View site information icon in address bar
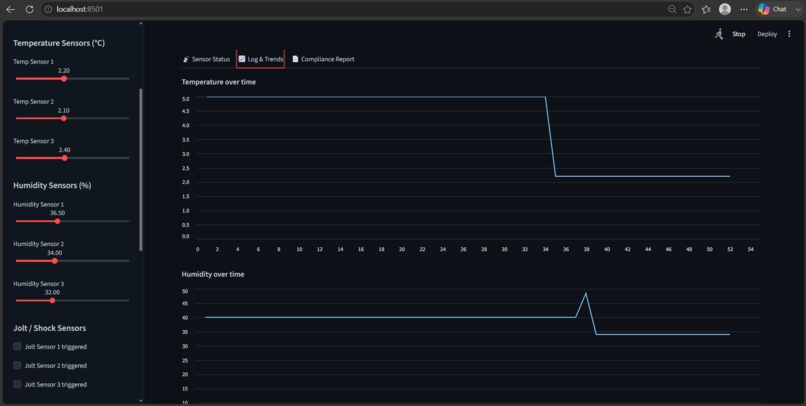 [48, 9]
